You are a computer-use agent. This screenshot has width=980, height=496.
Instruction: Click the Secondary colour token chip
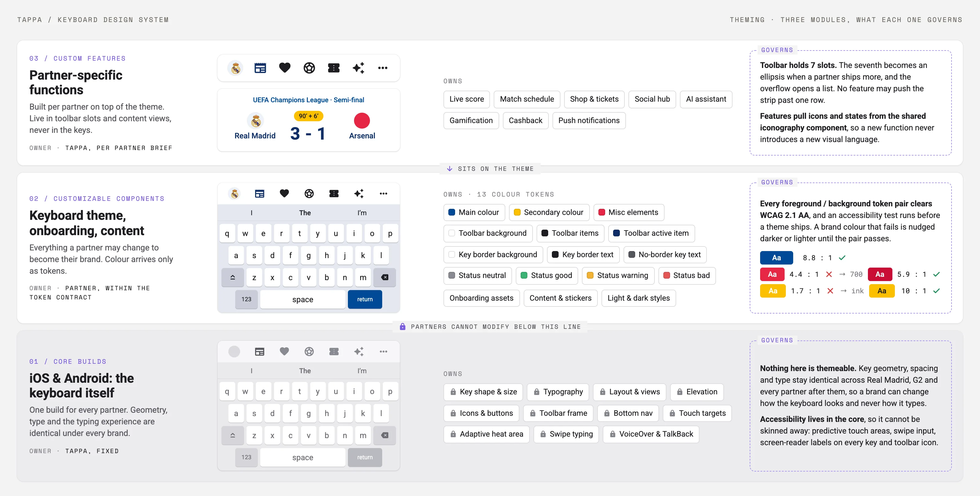[x=549, y=212]
